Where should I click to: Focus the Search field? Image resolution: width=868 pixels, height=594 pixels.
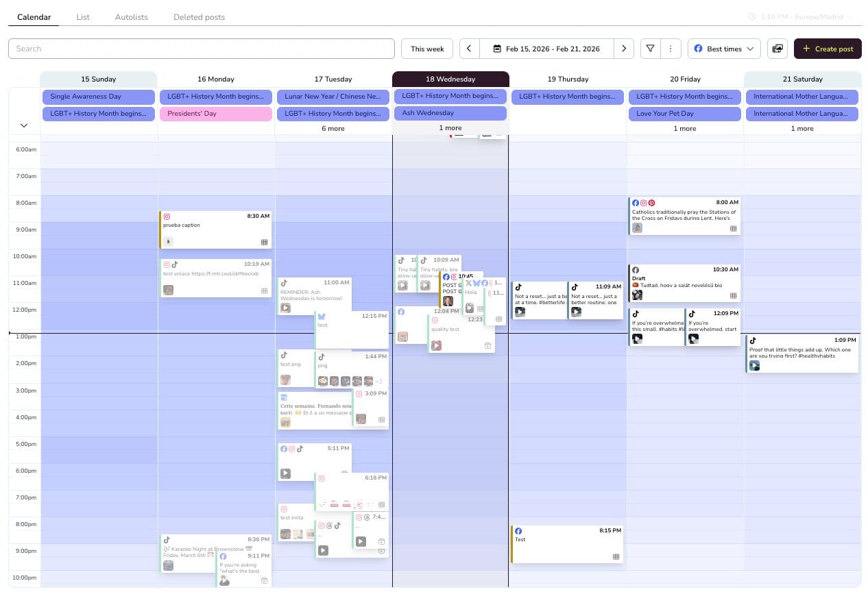point(202,49)
